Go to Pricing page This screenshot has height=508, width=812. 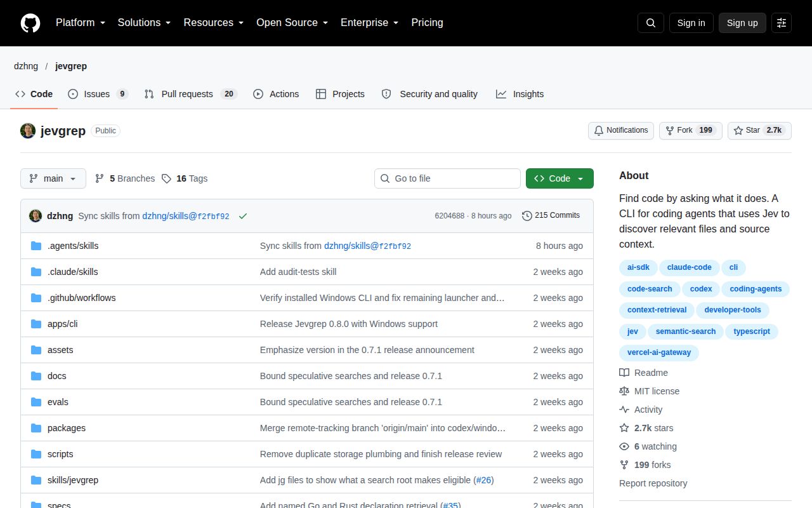point(427,23)
